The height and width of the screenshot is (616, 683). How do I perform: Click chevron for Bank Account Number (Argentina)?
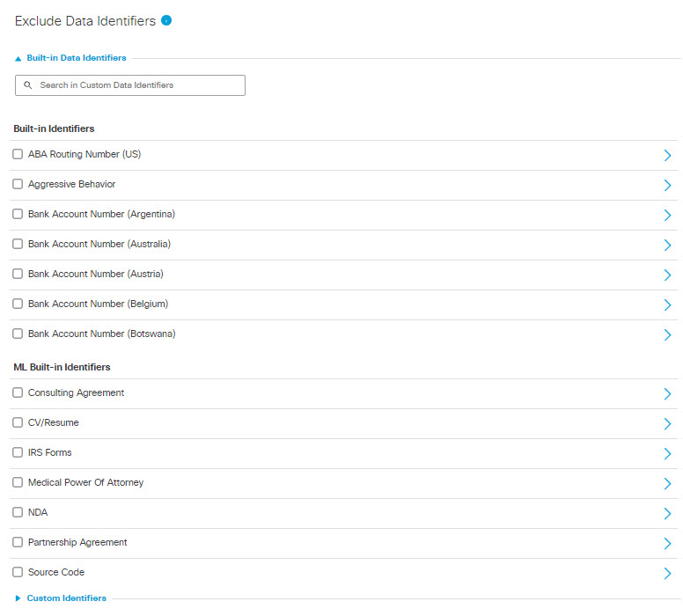667,215
